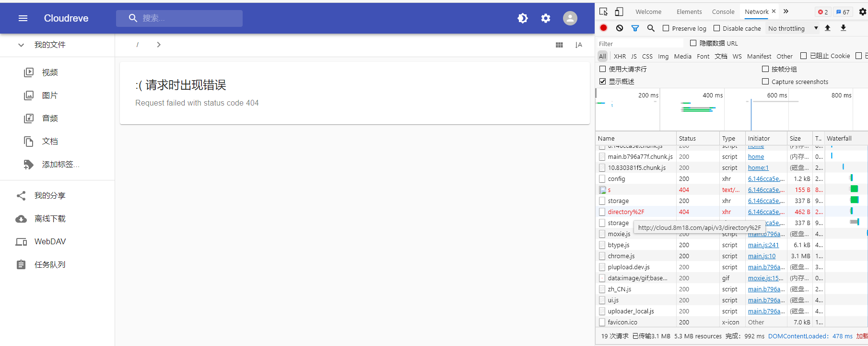Open network search magnifier
The height and width of the screenshot is (346, 868).
tap(651, 28)
